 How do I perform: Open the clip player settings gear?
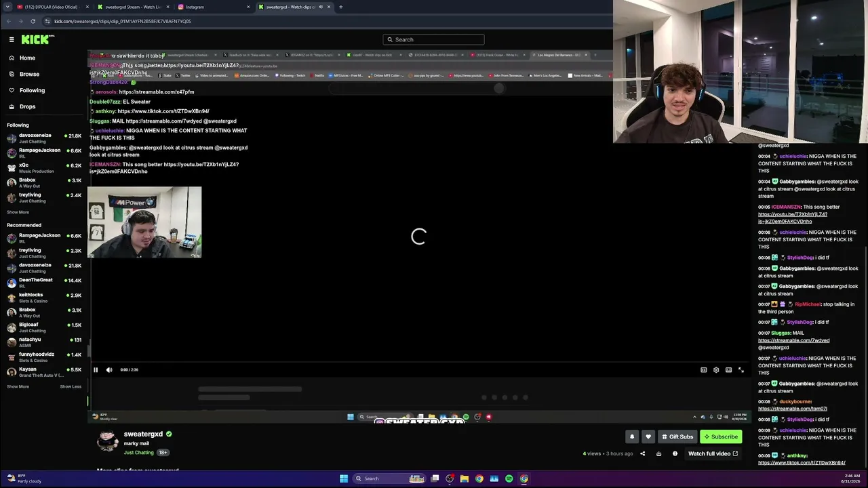click(716, 370)
